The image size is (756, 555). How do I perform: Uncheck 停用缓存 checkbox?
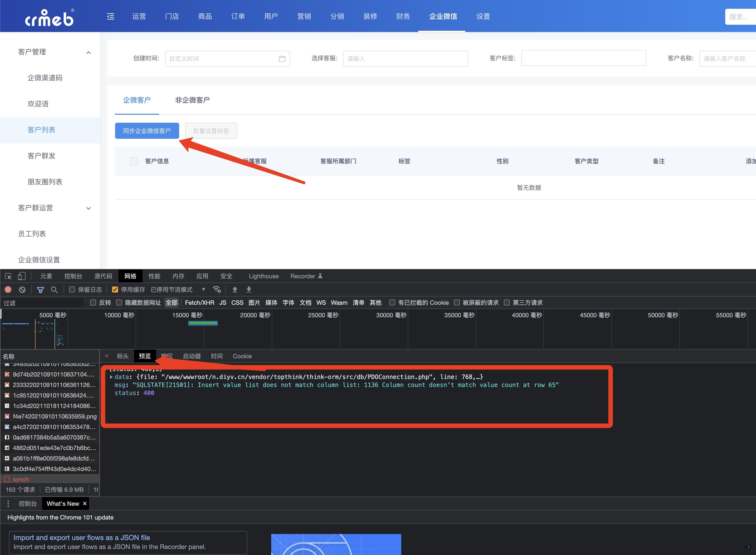click(x=115, y=289)
